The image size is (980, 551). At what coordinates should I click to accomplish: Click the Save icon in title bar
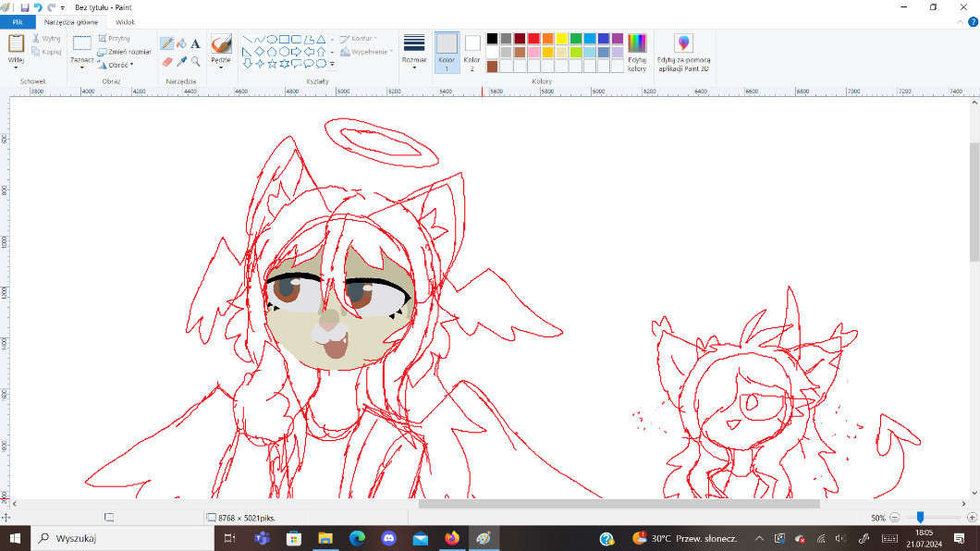point(25,6)
